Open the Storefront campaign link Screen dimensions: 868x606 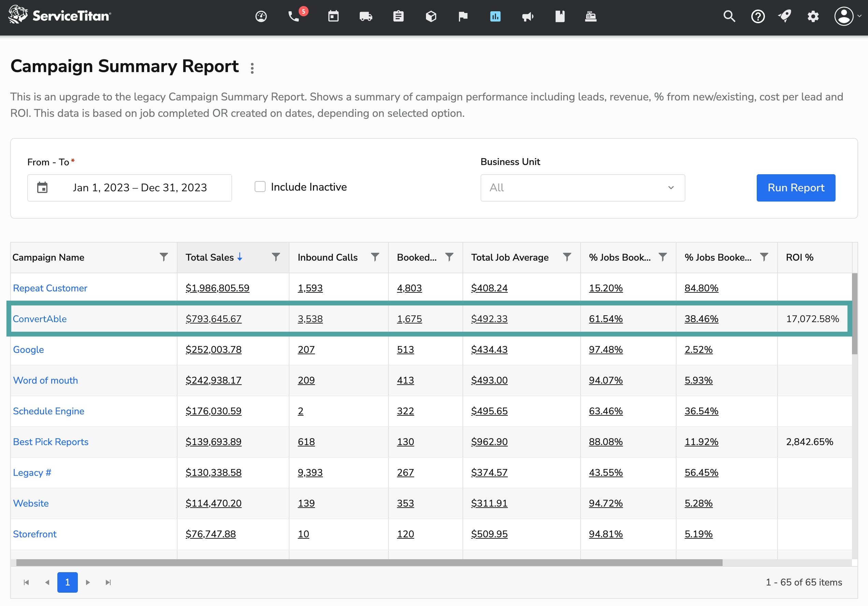[34, 534]
